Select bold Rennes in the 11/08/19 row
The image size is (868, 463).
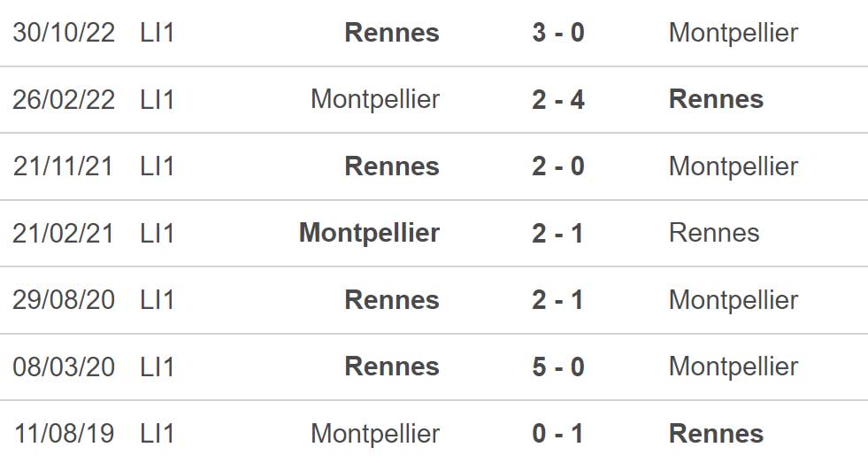717,434
